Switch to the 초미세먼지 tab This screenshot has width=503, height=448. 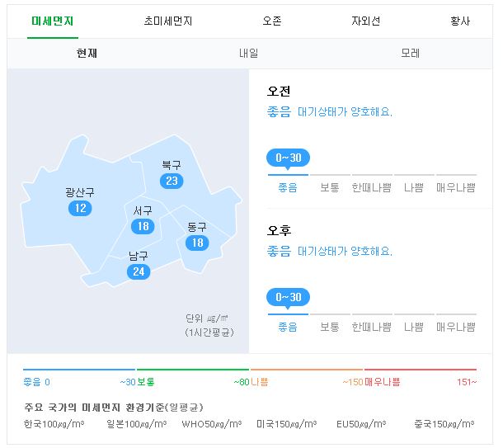click(167, 21)
